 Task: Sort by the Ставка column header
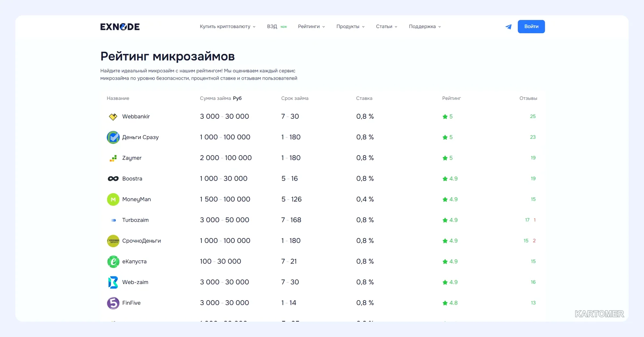coord(364,98)
